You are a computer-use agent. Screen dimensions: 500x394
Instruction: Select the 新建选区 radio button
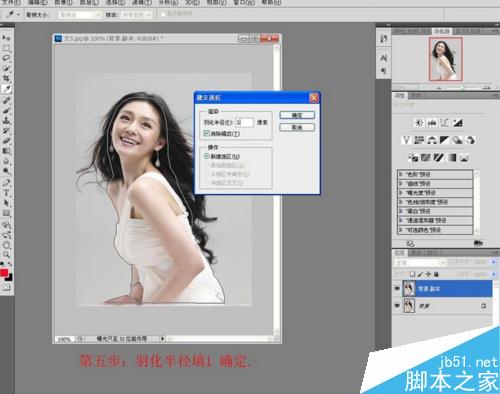(207, 156)
